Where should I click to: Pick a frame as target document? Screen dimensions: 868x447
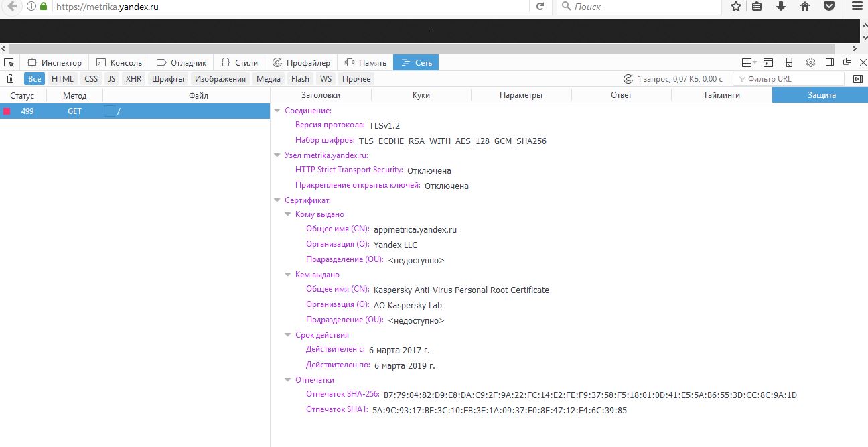click(749, 62)
